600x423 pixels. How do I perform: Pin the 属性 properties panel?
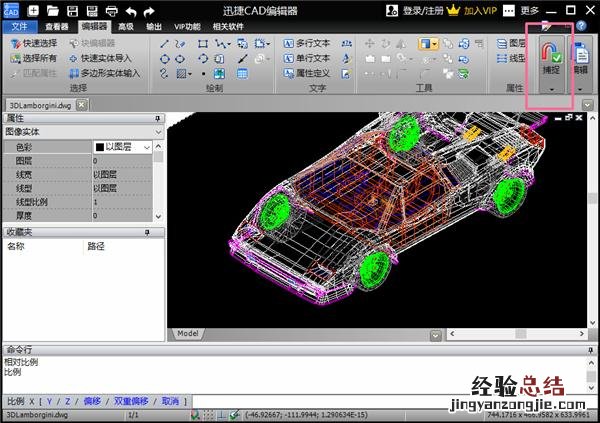tap(157, 119)
